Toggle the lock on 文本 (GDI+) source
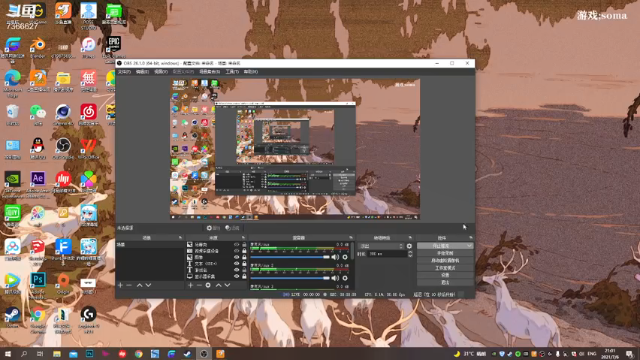 tap(244, 264)
